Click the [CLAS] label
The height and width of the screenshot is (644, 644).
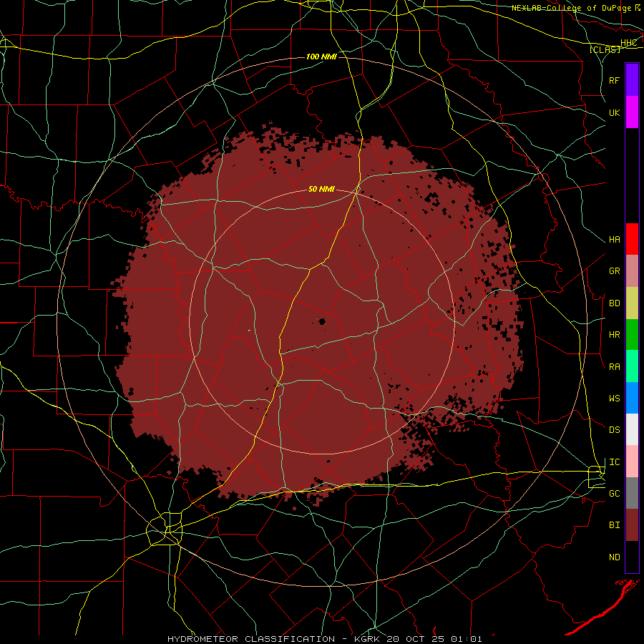[x=605, y=49]
